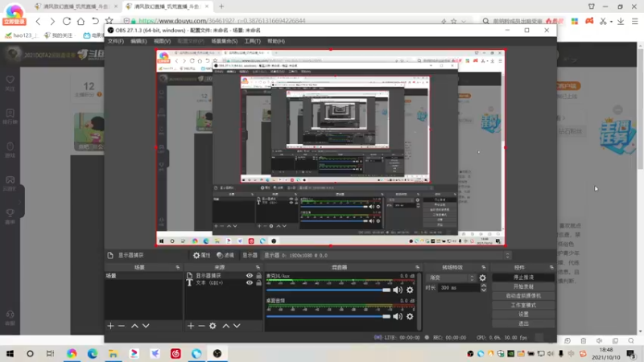The width and height of the screenshot is (644, 362).
Task: Select the display capture source row
Action: pos(224,275)
